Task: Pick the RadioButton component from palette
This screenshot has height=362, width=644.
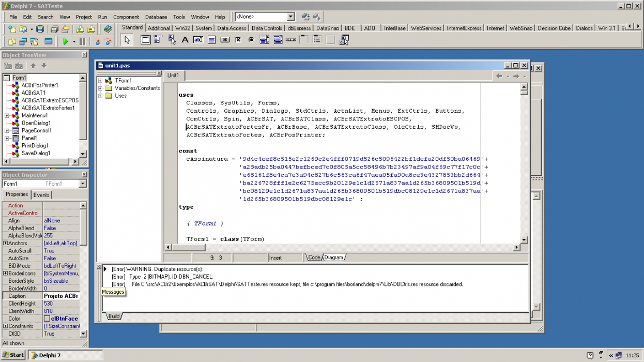Action: click(251, 40)
